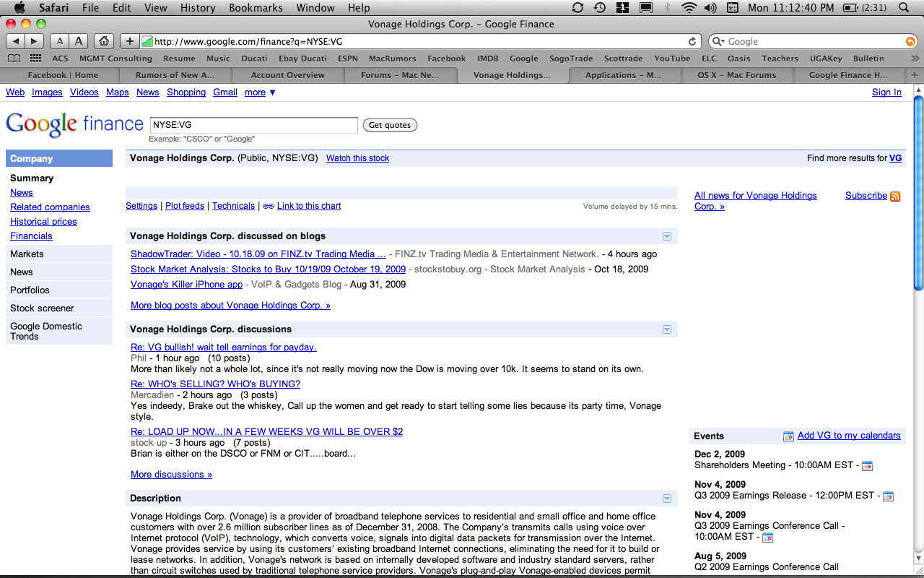Open Google Domestic Trends sidebar item
The height and width of the screenshot is (578, 924).
59,332
